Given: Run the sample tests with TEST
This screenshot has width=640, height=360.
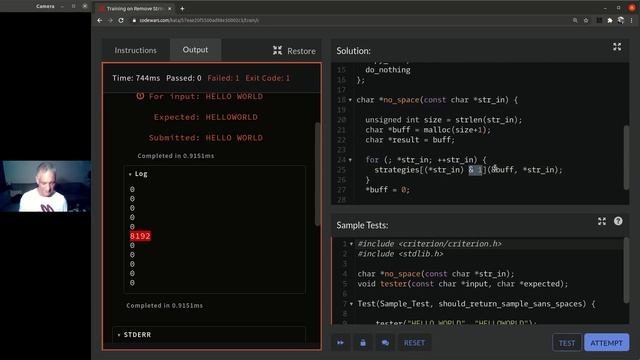Looking at the screenshot, I should 567,343.
